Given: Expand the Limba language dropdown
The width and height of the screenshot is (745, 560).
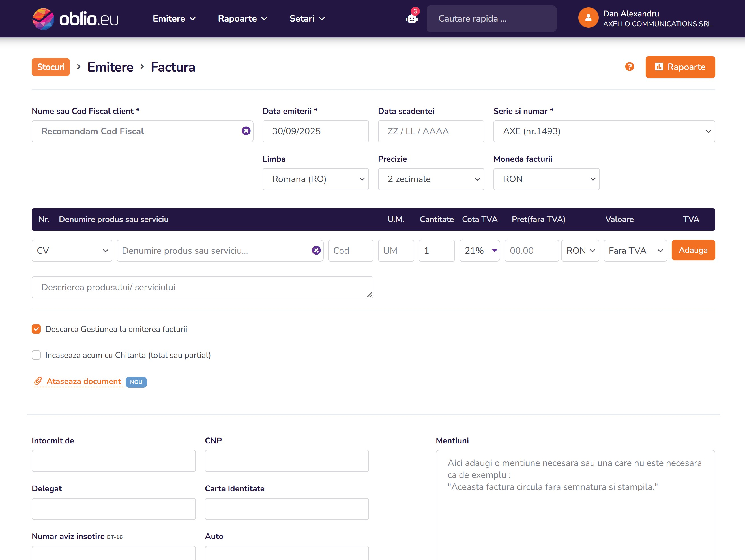Looking at the screenshot, I should point(315,179).
